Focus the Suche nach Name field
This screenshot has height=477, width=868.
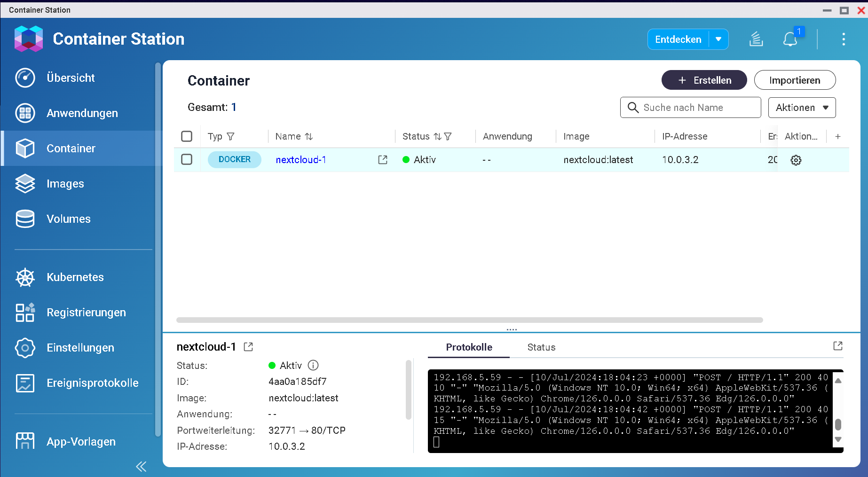(x=690, y=108)
